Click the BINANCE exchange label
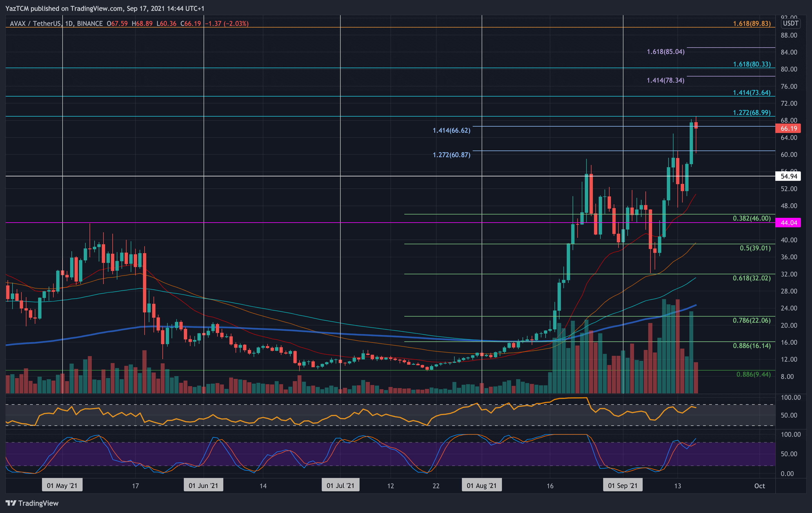This screenshot has height=513, width=812. coord(89,24)
